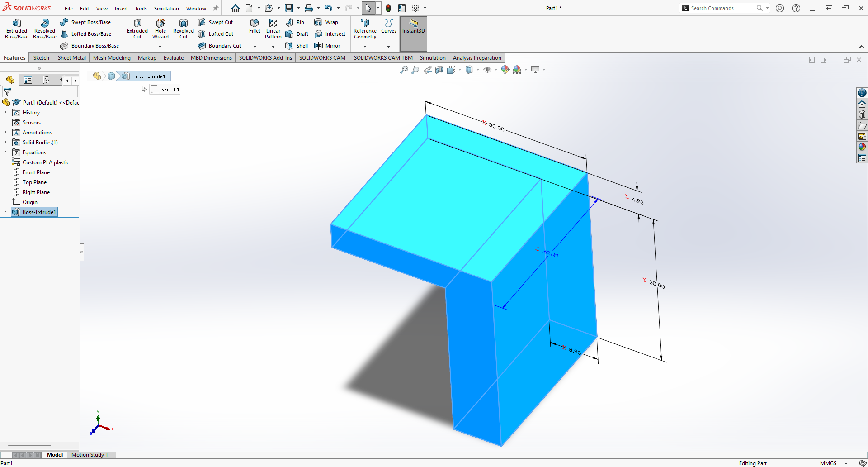The image size is (868, 467).
Task: Click the Zoom to Fit icon
Action: point(404,70)
